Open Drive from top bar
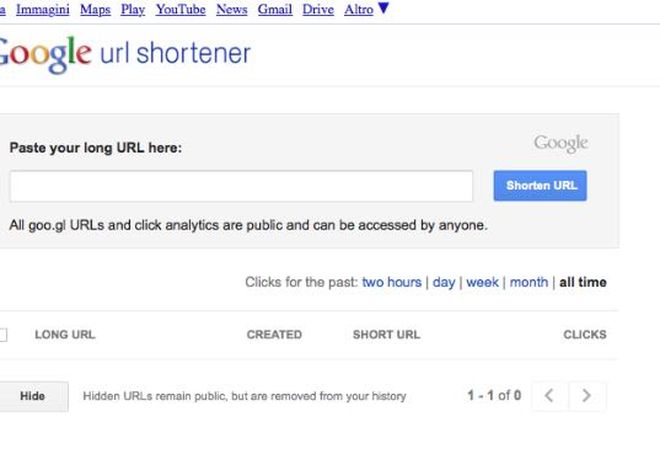This screenshot has height=470, width=660. tap(318, 10)
